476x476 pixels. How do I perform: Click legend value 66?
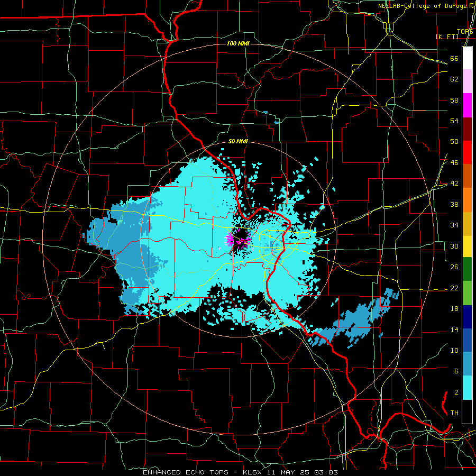pos(454,58)
